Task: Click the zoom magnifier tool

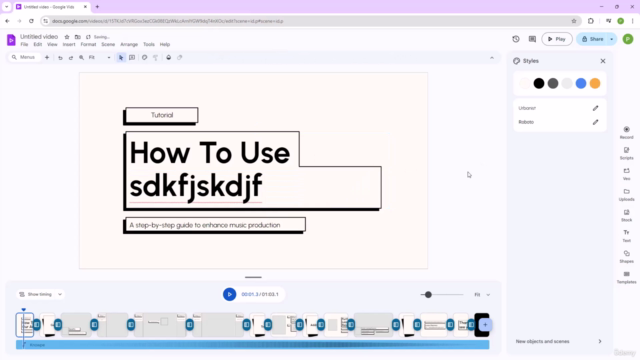Action: [81, 58]
